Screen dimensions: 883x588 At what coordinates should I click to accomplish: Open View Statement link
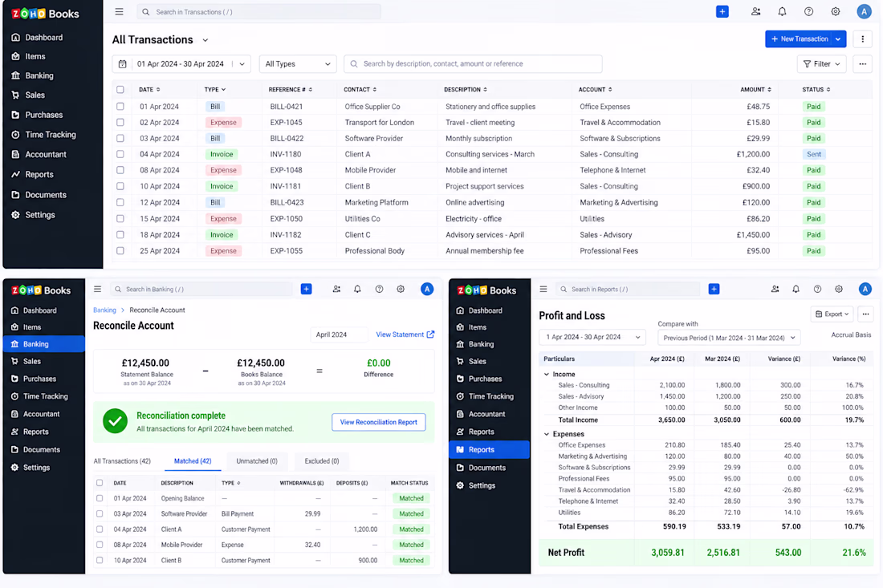405,335
